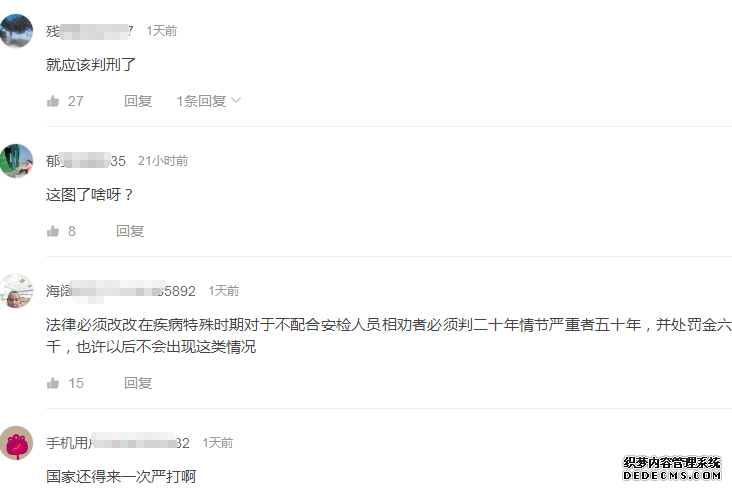
Task: Reply to comment '这图了啥呀？'
Action: point(130,231)
